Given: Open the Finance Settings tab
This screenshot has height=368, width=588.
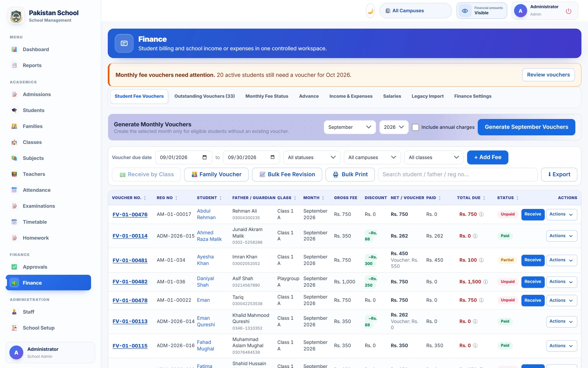Looking at the screenshot, I should click(473, 96).
